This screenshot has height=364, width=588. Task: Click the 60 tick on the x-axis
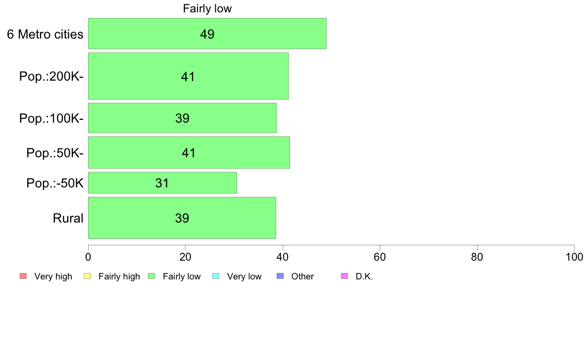[380, 257]
